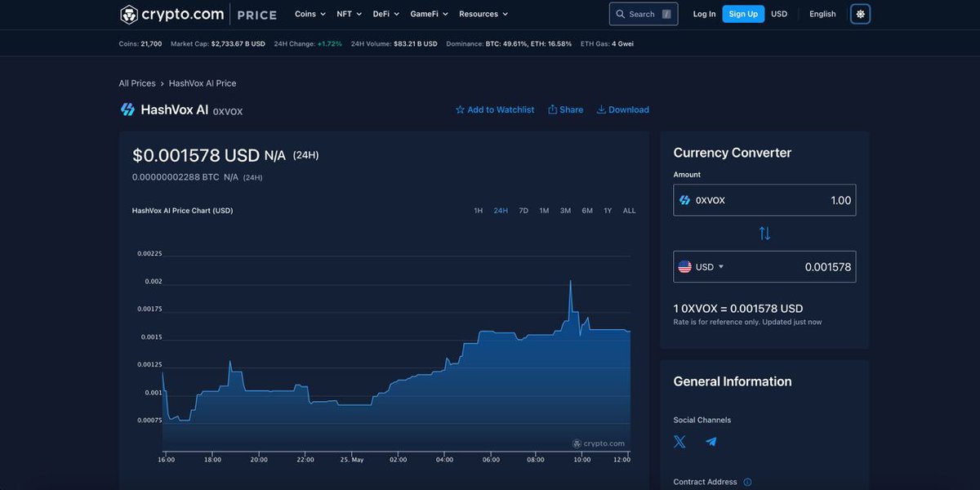
Task: Click the 24H Change +1.72% stat
Action: point(308,43)
